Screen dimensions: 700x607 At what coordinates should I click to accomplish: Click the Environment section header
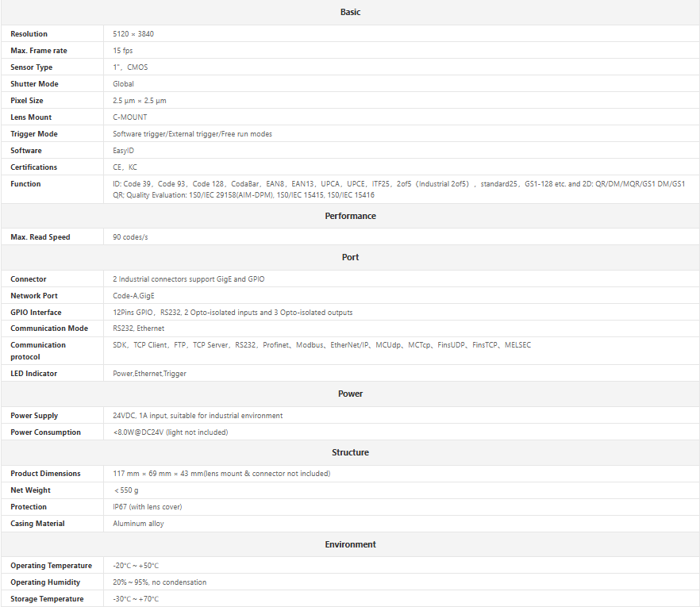[350, 544]
